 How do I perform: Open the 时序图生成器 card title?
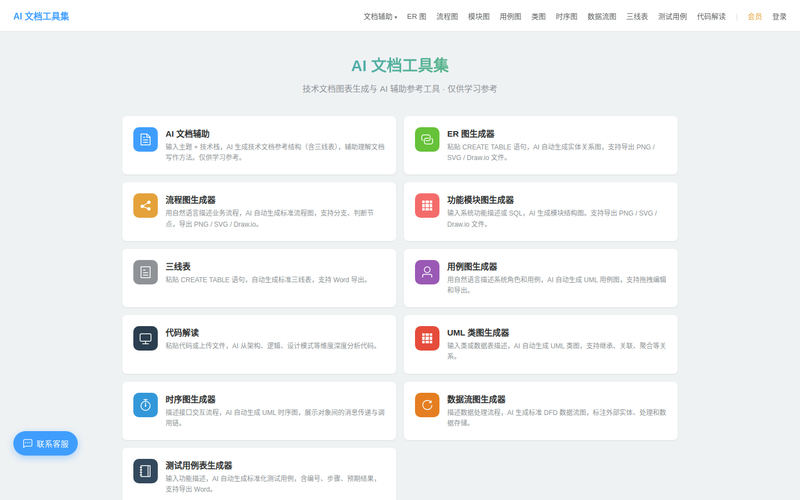190,399
